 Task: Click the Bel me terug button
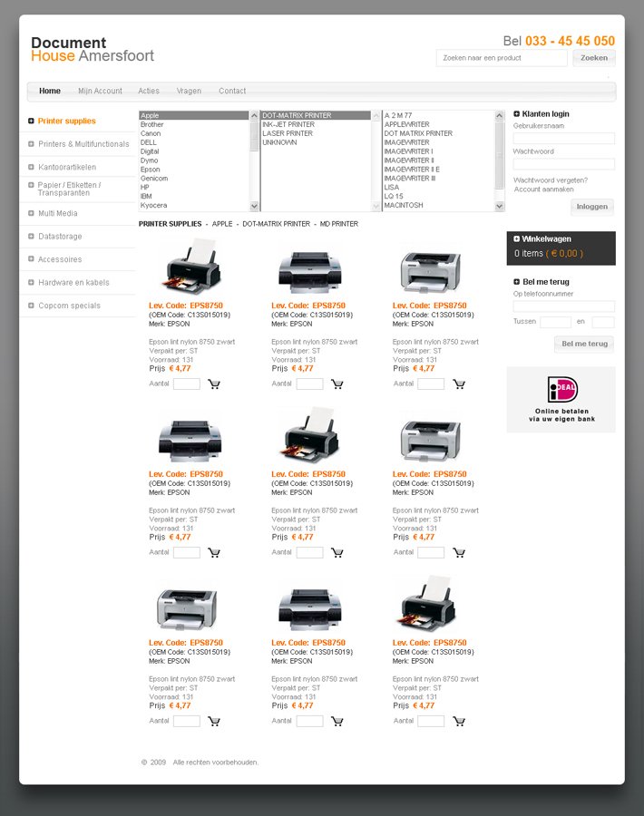click(x=584, y=344)
